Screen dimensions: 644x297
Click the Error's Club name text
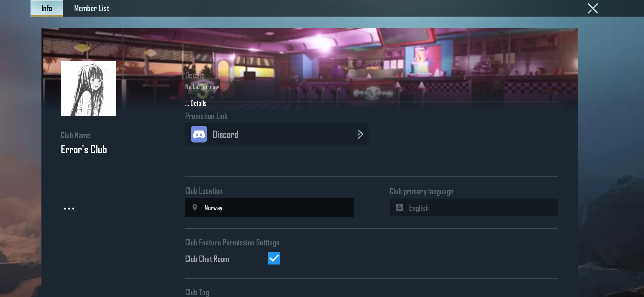click(x=84, y=149)
